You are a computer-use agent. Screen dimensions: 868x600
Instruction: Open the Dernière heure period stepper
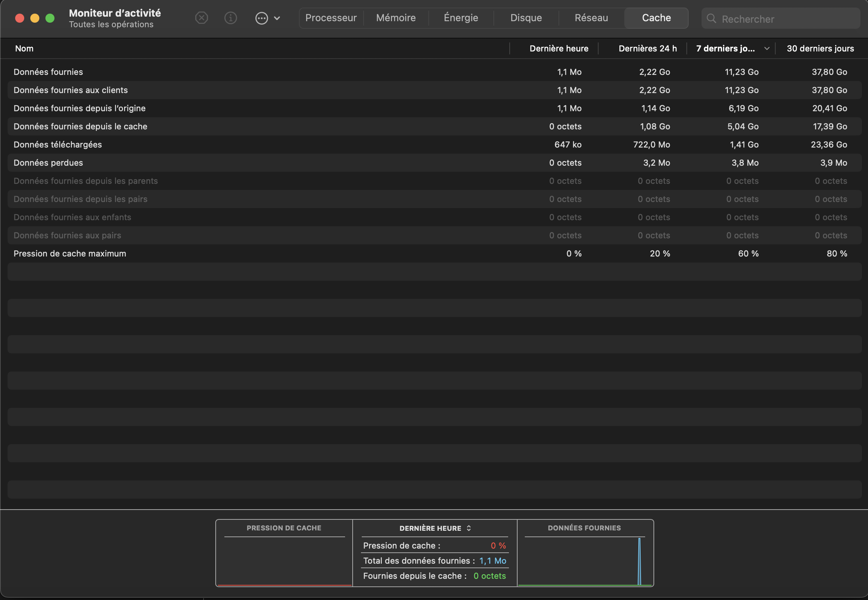pyautogui.click(x=469, y=528)
